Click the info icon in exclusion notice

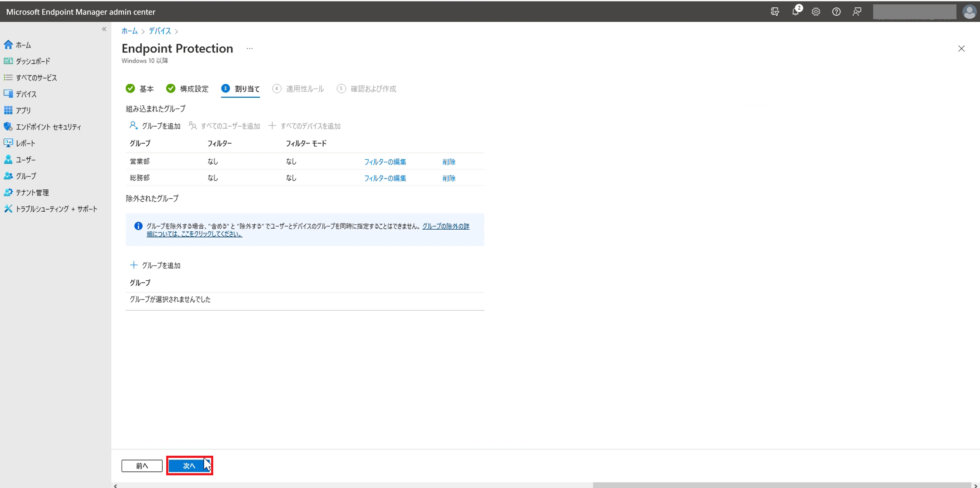(138, 226)
